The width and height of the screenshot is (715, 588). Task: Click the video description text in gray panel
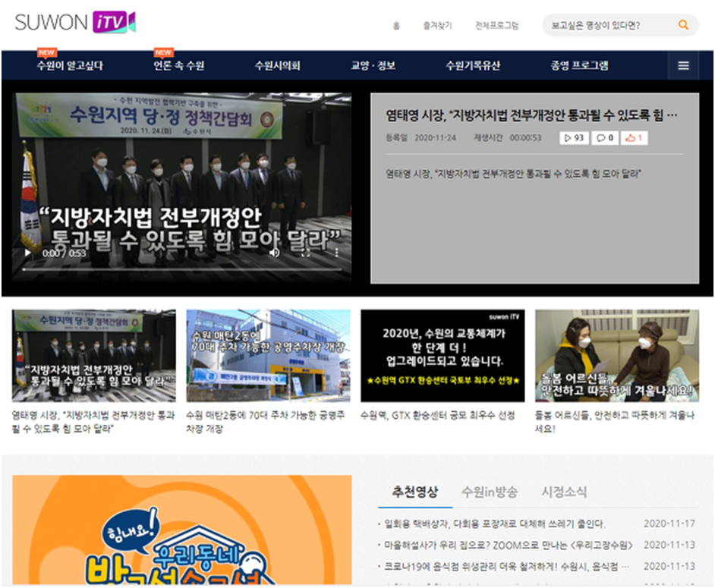coord(513,174)
